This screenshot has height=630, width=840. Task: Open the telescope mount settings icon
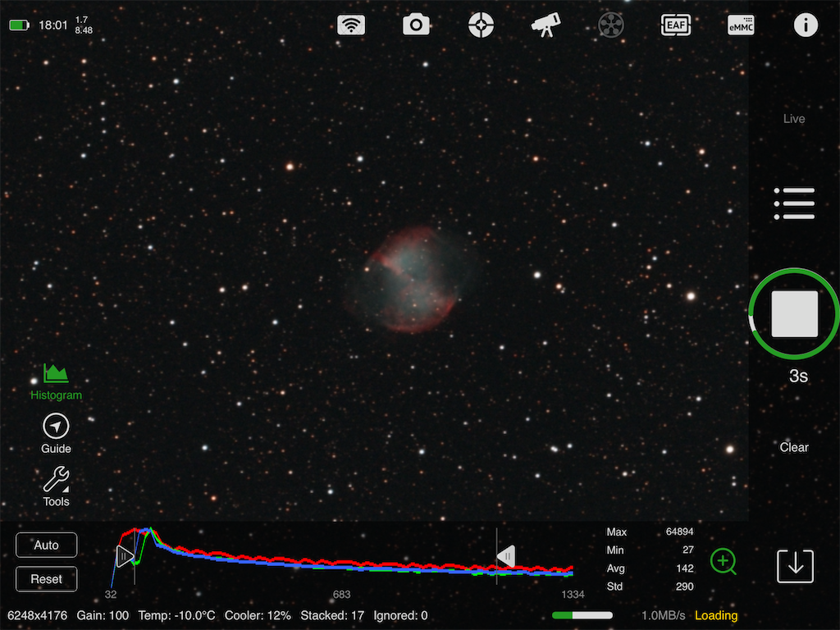[x=546, y=25]
